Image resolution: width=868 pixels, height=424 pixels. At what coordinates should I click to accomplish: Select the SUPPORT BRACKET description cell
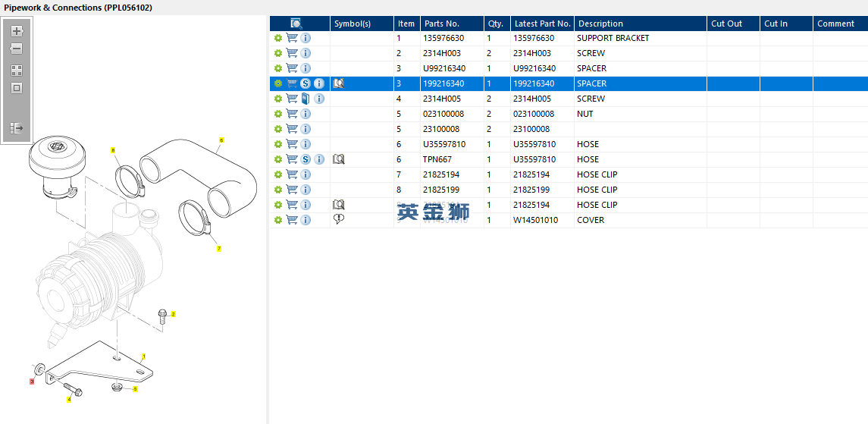coord(641,38)
